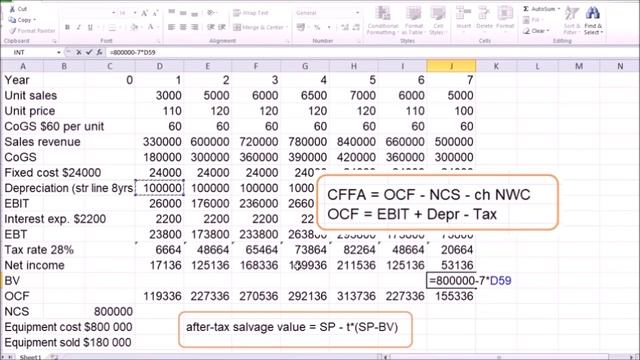This screenshot has width=640, height=360.
Task: Toggle Bold formatting
Action: (x=67, y=27)
